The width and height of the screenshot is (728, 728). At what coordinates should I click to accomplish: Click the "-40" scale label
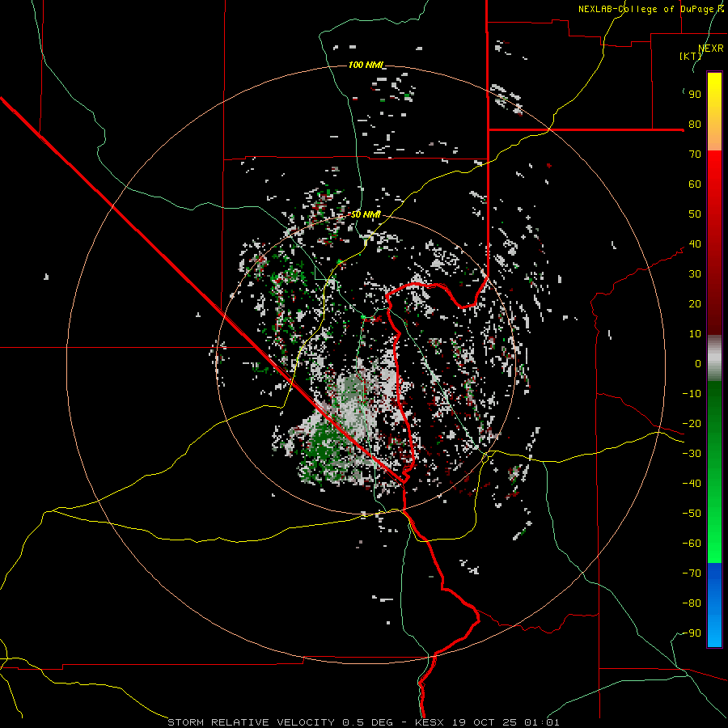[x=692, y=484]
